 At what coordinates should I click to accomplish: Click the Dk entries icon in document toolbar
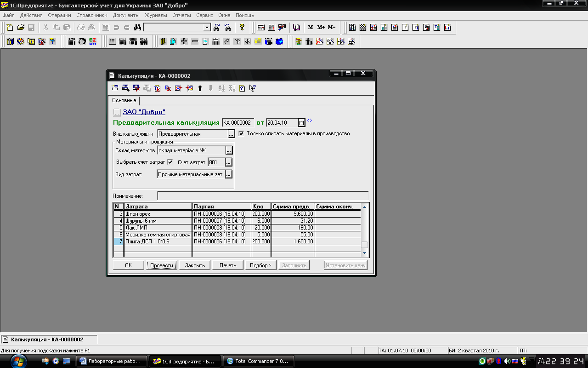coord(168,88)
